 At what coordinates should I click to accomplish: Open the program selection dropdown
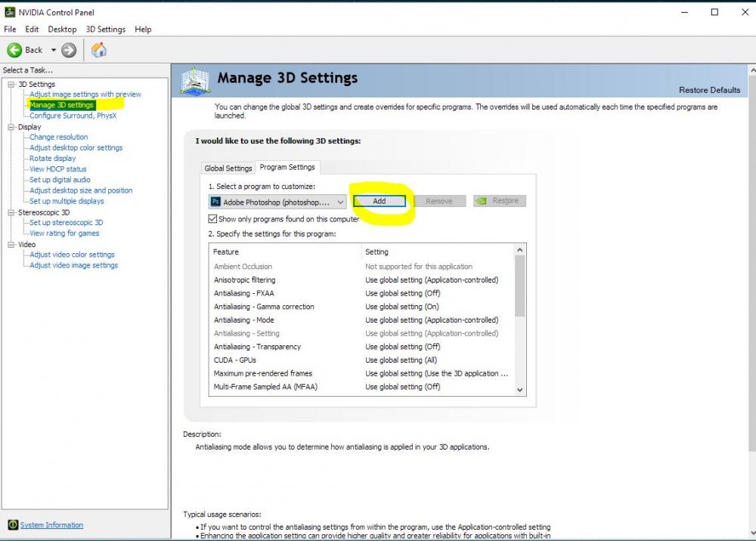click(x=277, y=202)
